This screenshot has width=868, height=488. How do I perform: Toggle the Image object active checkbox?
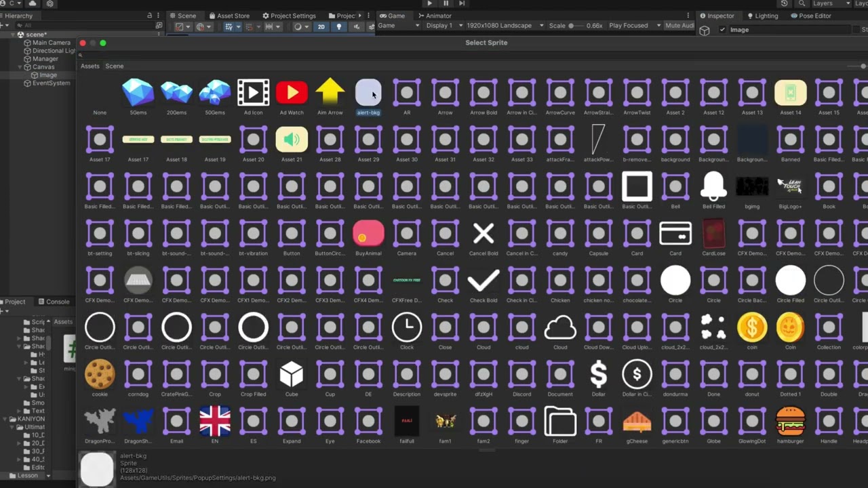pos(722,30)
